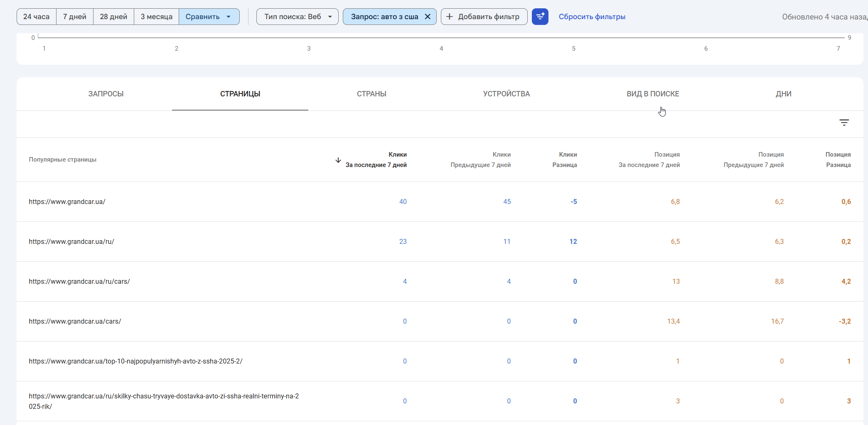Sort by Позиция Разница column header

pos(838,160)
